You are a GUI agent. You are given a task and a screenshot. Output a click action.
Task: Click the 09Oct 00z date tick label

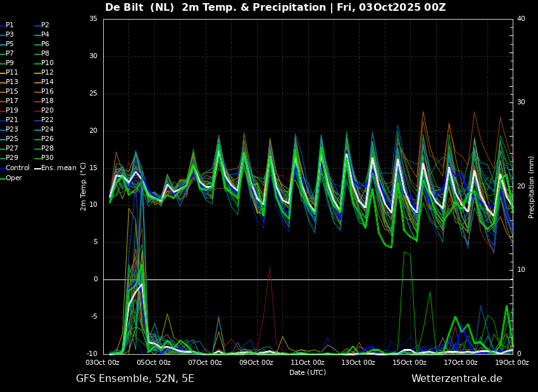pyautogui.click(x=256, y=363)
